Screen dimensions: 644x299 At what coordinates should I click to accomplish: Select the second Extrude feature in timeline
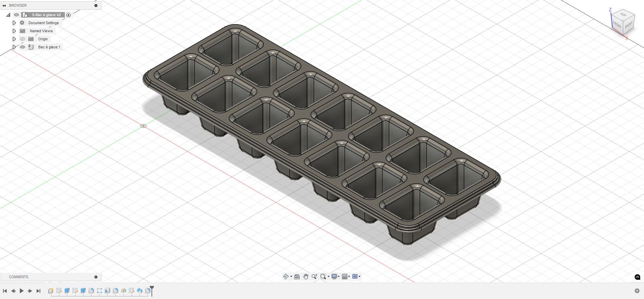83,291
